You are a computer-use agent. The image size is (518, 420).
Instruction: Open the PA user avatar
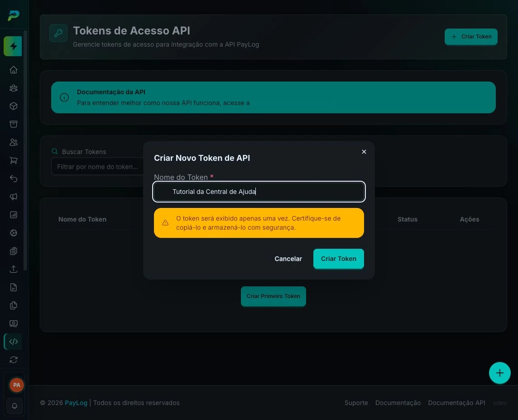[x=16, y=385]
